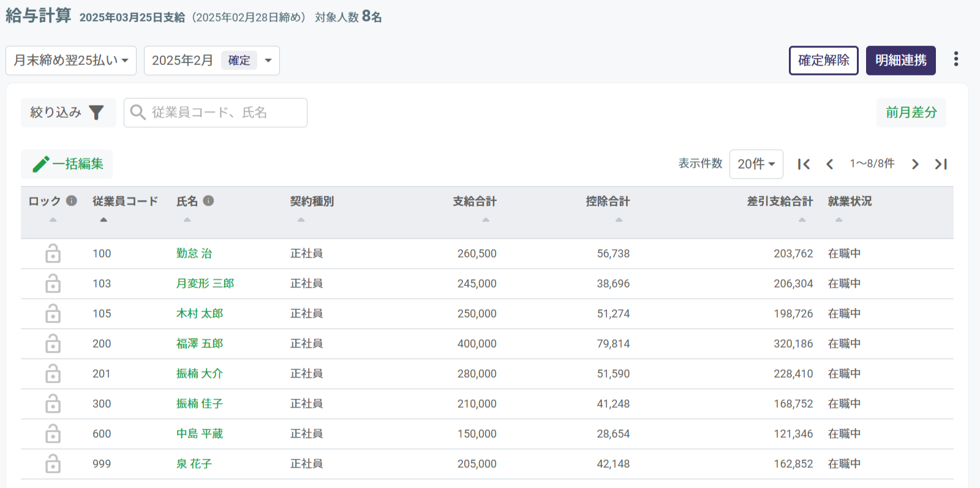
Task: Click the three-dot more options menu
Action: pyautogui.click(x=956, y=59)
